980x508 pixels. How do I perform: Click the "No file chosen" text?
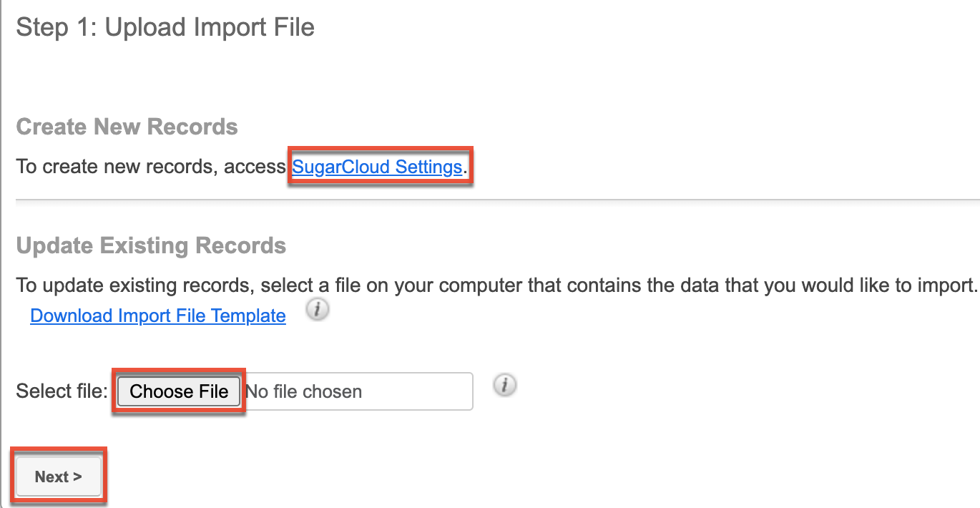303,392
